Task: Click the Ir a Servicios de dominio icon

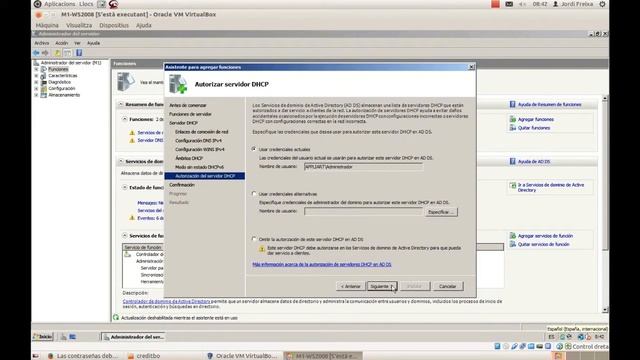Action: click(x=513, y=185)
